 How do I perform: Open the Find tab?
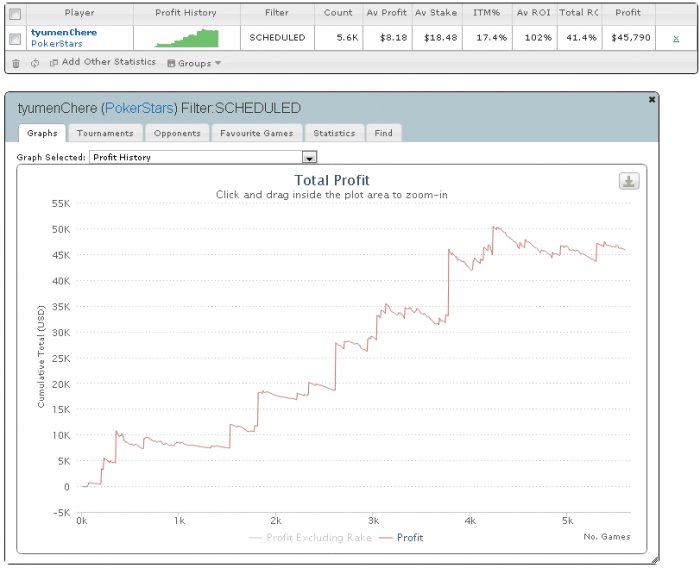click(x=383, y=133)
